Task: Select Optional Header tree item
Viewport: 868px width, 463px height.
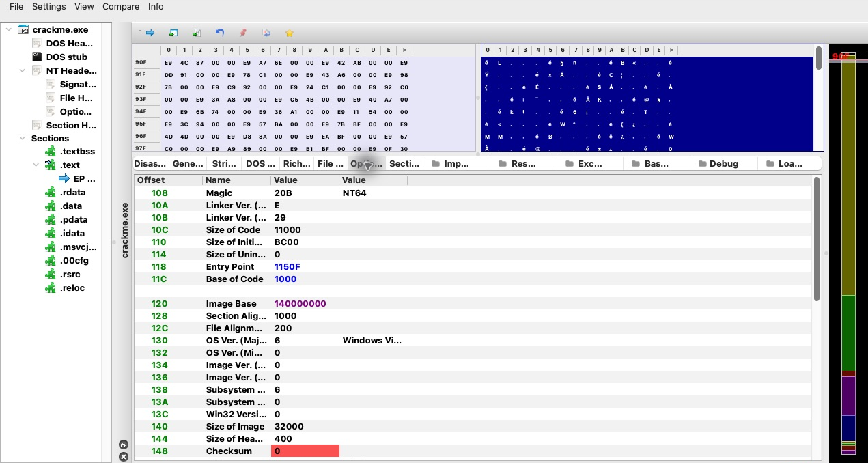Action: click(75, 112)
